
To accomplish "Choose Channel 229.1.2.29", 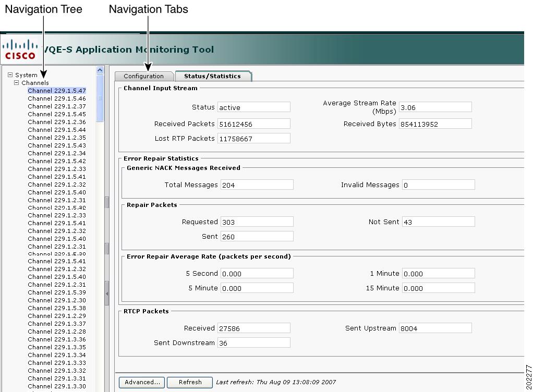I will pos(57,316).
